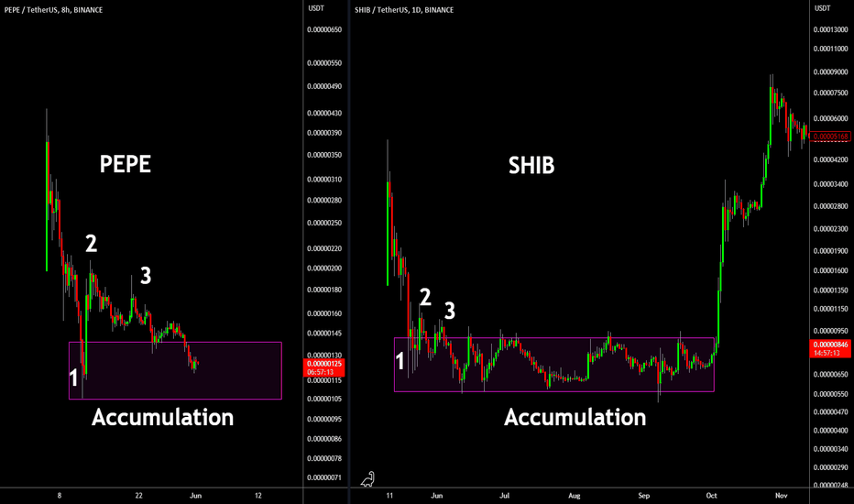The height and width of the screenshot is (504, 854).
Task: Select the 0.00000145 price axis label
Action: [324, 334]
